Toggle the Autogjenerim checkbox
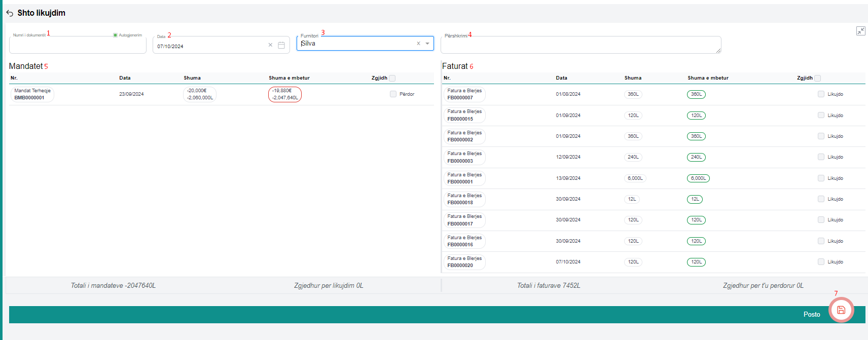 pyautogui.click(x=116, y=35)
